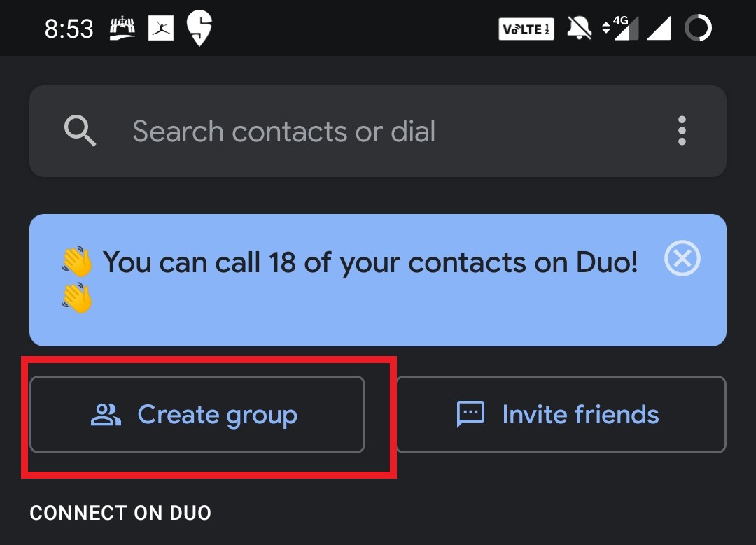Tap the 4G signal strength indicator
This screenshot has width=756, height=545.
click(x=622, y=28)
